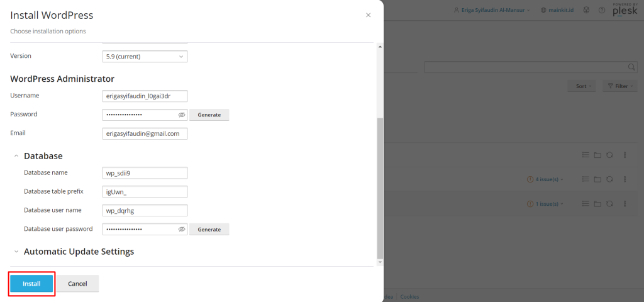644x302 pixels.
Task: Open the Cookies link in the footer
Action: coord(409,297)
